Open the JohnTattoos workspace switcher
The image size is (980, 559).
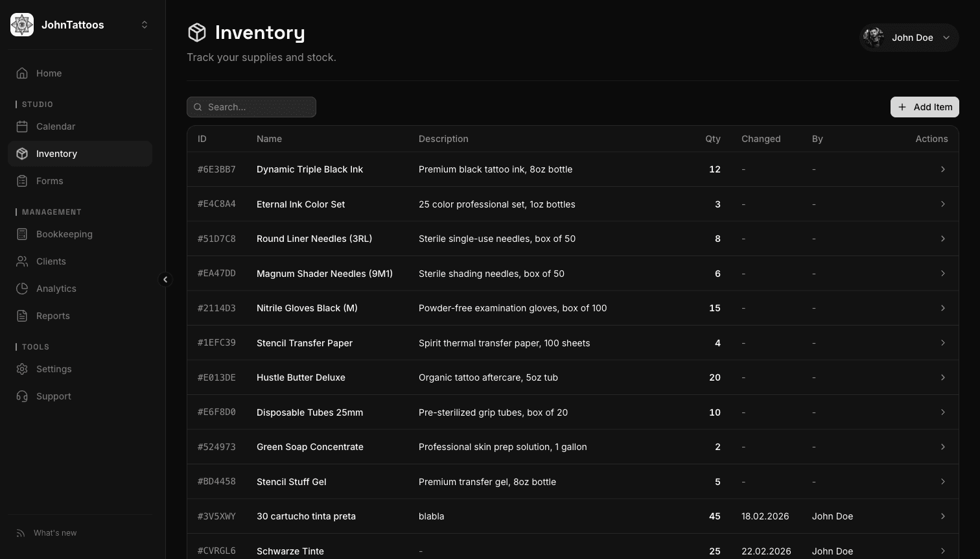(145, 24)
